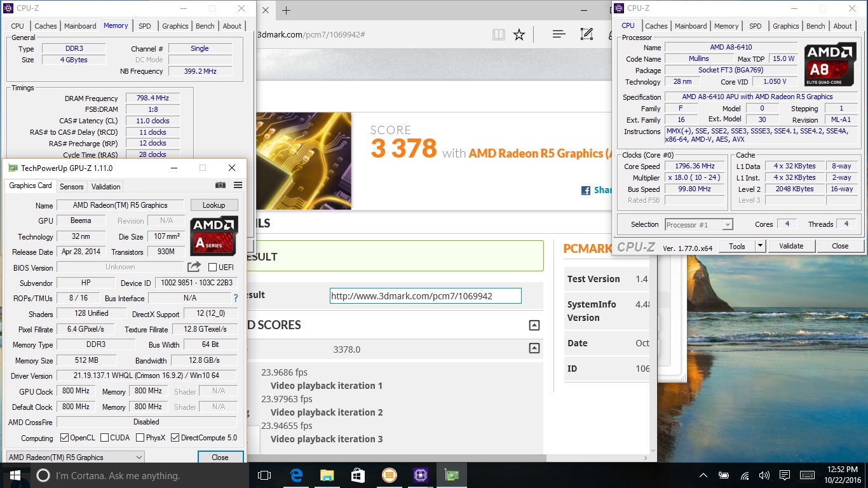Open the Processor #1 selection dropdown
Image resolution: width=868 pixels, height=488 pixels.
click(x=698, y=224)
